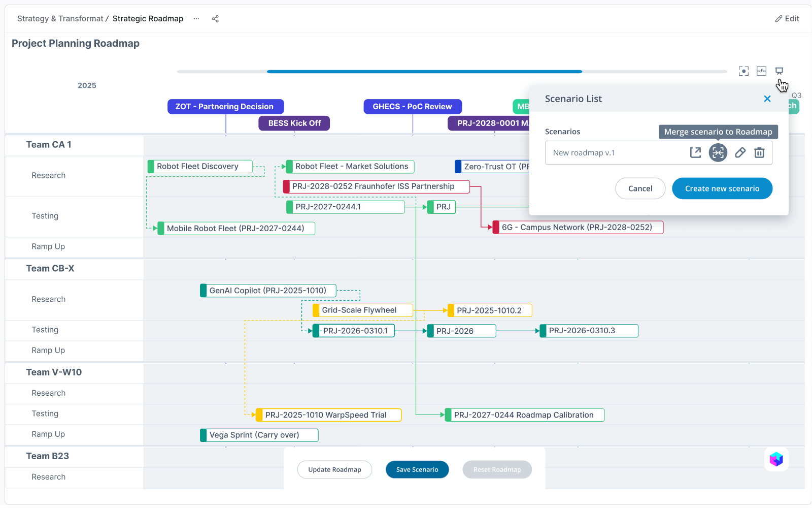Select PRJ-2025-1010.2 project bar

tap(490, 310)
